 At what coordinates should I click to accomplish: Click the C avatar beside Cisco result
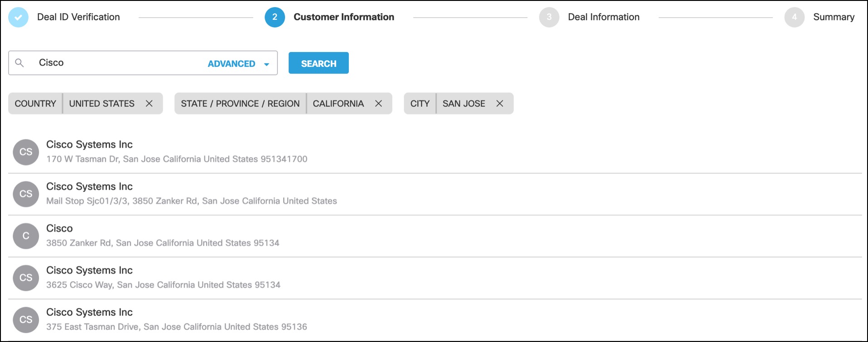[x=26, y=236]
